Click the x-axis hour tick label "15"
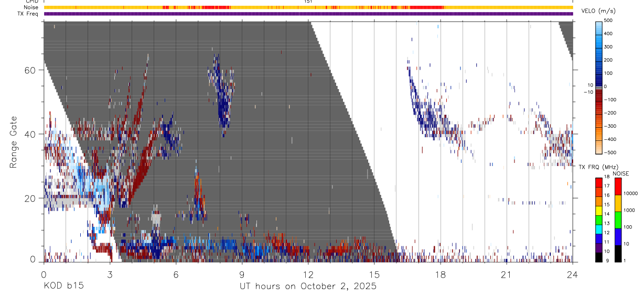The height and width of the screenshot is (297, 644). [x=374, y=274]
